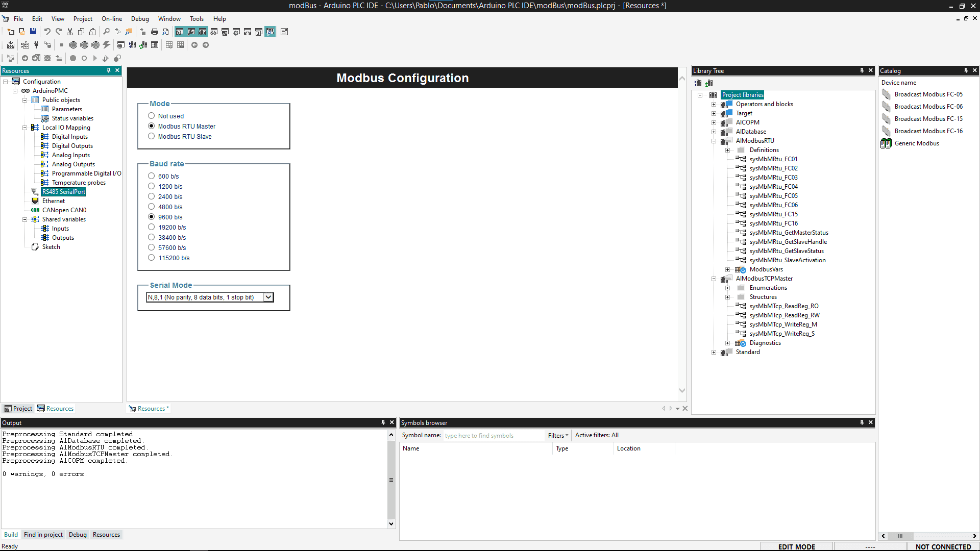Expand the Standard library node

[x=714, y=352]
